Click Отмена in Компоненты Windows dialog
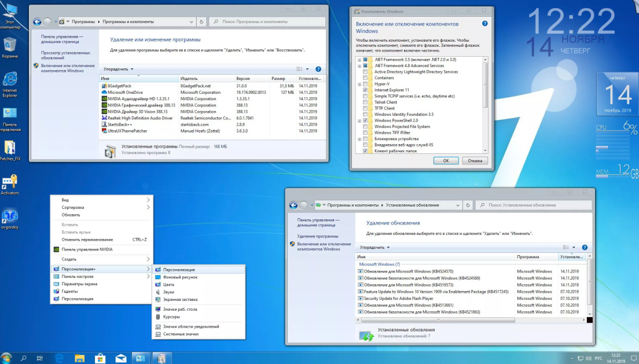 (x=475, y=161)
